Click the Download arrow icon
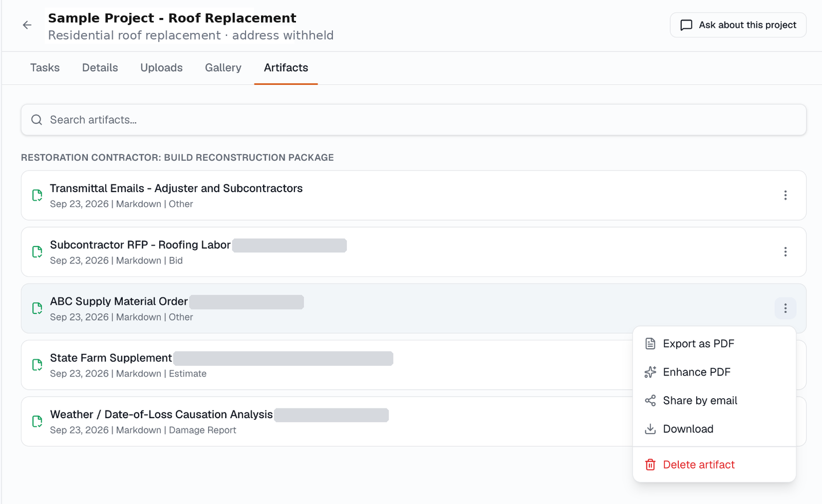 click(650, 429)
